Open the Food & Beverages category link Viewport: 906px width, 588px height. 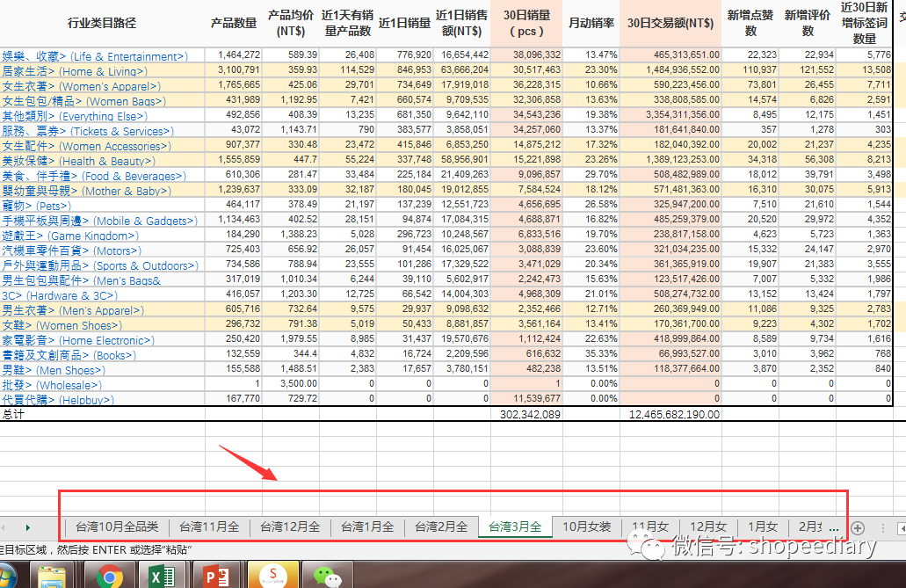(94, 176)
